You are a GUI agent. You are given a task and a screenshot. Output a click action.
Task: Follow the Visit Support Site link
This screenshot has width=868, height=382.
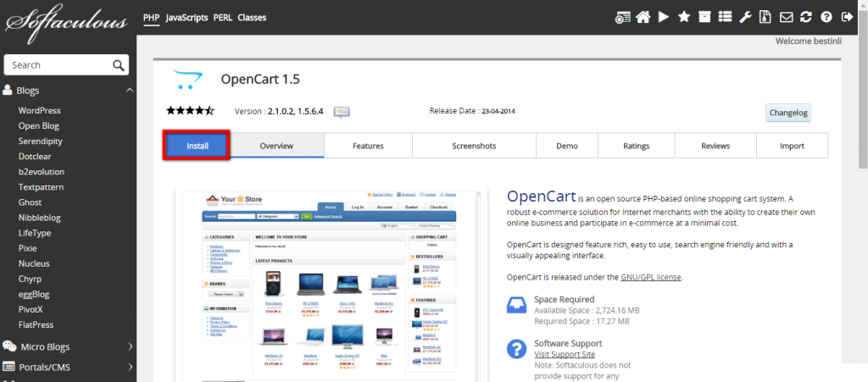(565, 354)
